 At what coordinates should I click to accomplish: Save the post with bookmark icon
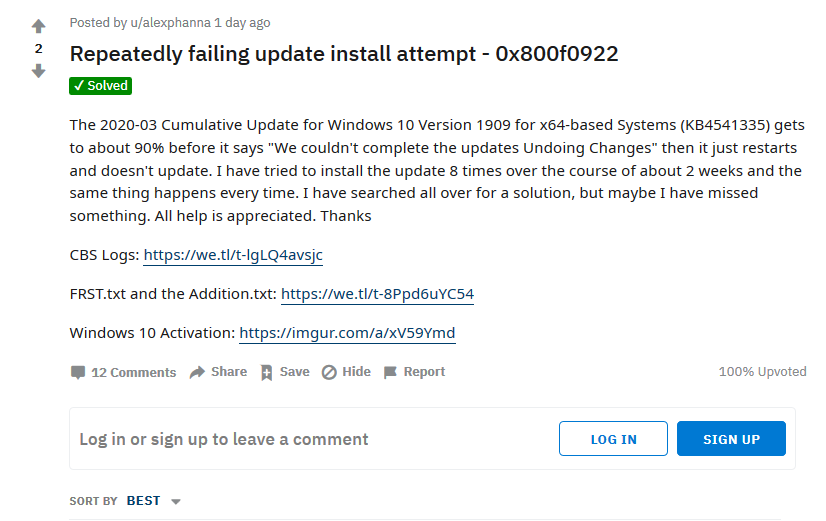click(x=285, y=372)
